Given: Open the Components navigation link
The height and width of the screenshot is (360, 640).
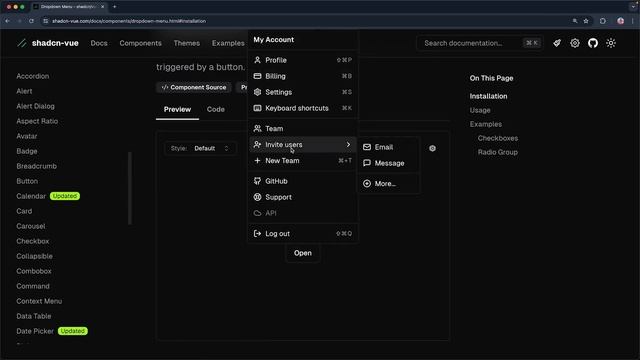Looking at the screenshot, I should 140,43.
